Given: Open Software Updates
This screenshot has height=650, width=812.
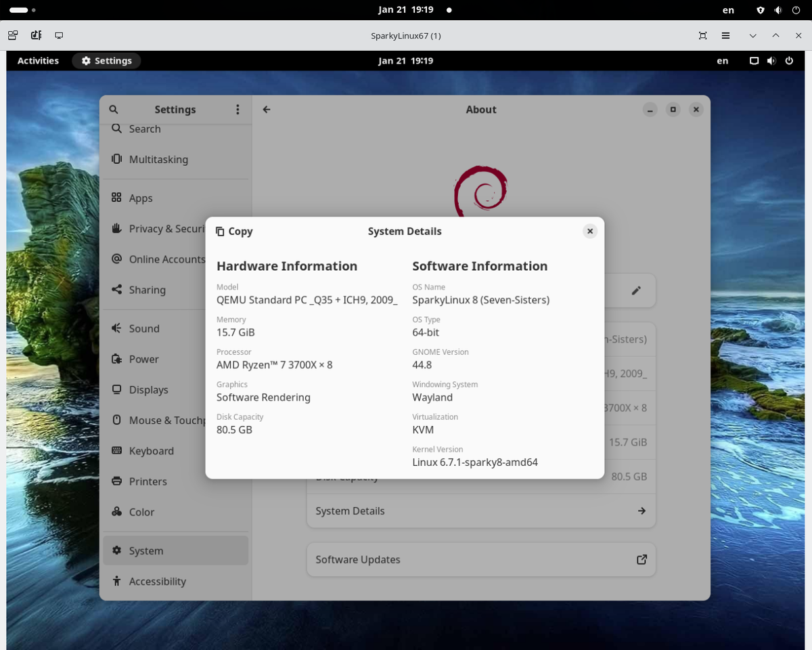Looking at the screenshot, I should tap(480, 559).
